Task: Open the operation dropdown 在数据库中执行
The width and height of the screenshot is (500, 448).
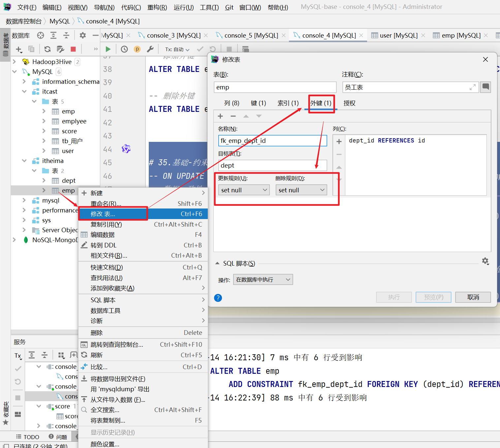Action: 263,280
